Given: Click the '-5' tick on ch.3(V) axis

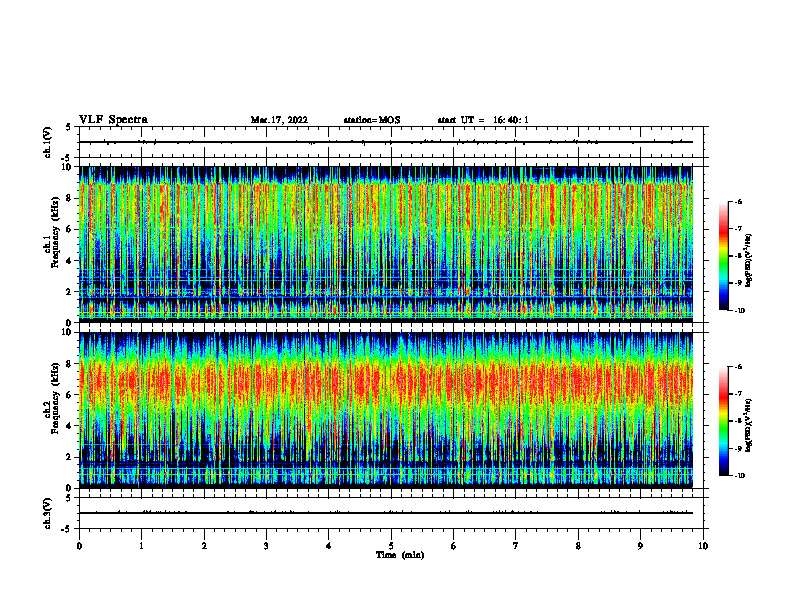Looking at the screenshot, I should coord(68,529).
